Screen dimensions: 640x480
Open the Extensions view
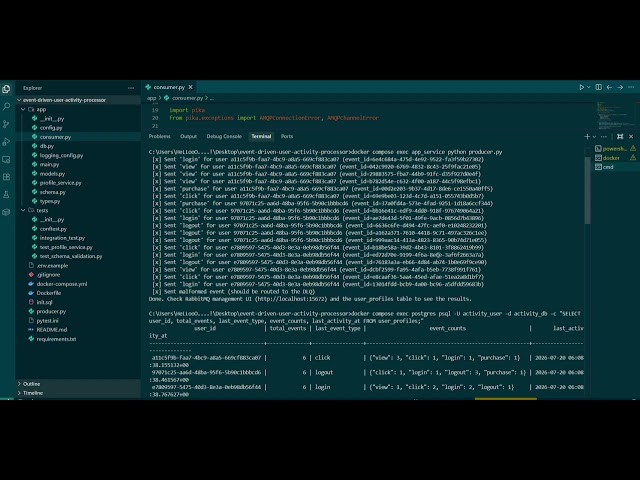pos(6,177)
